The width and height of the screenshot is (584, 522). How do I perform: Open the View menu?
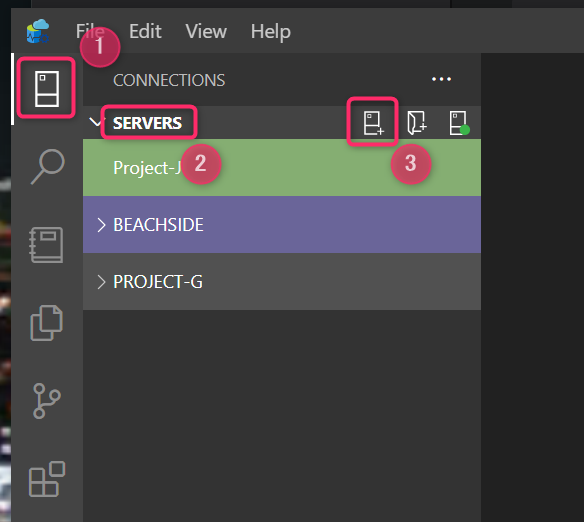click(x=206, y=31)
